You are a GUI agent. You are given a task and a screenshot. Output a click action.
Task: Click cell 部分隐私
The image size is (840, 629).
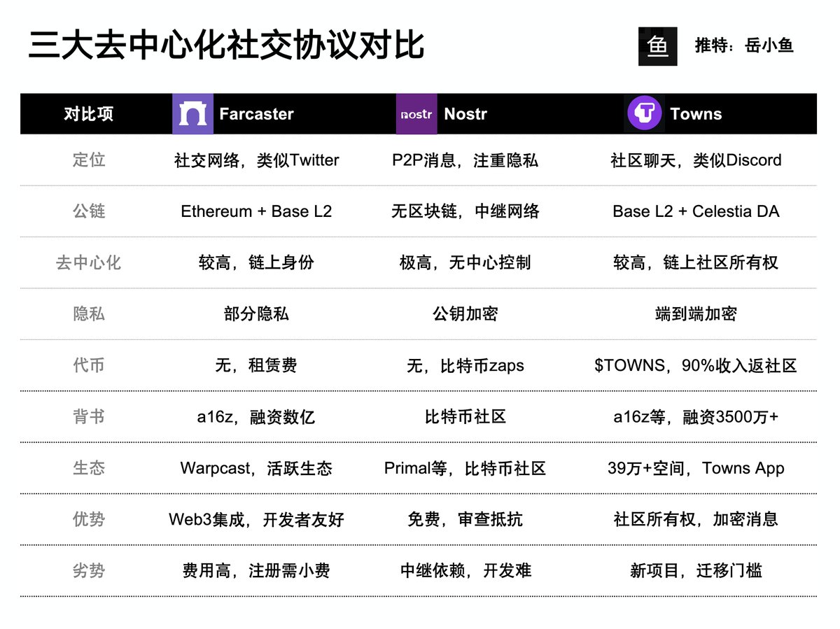point(256,314)
